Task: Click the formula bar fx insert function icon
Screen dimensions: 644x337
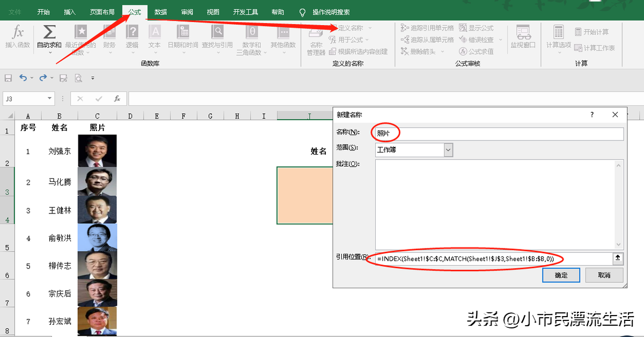Action: 117,99
